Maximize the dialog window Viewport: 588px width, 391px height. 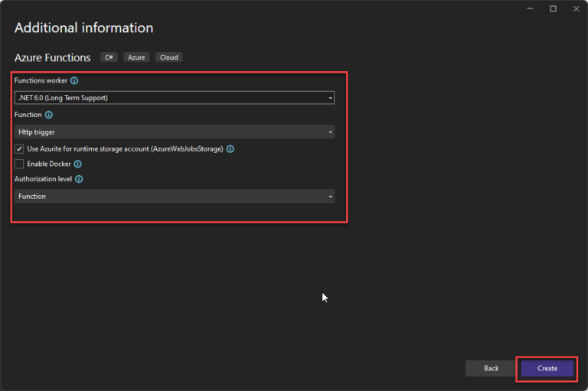tap(553, 8)
